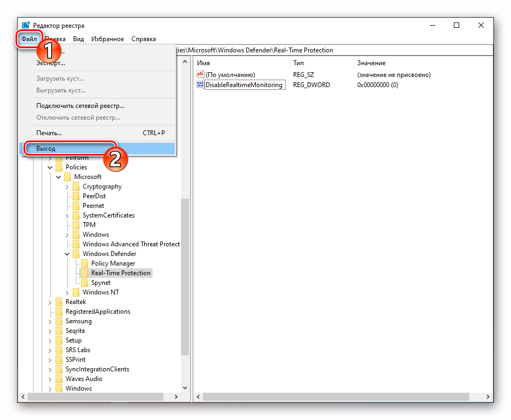Click the DisableRealtimeMonitoring DWORD value icon
This screenshot has width=511, height=420.
pyautogui.click(x=200, y=85)
